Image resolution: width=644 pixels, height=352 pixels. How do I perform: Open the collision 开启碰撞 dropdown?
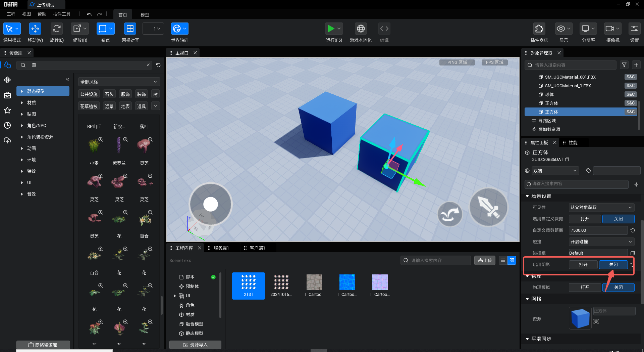coord(601,241)
